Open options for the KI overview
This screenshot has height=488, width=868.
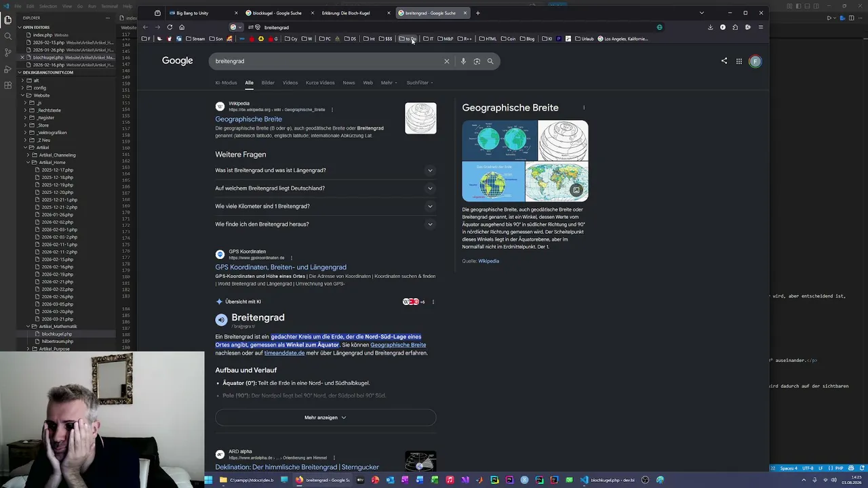pyautogui.click(x=433, y=302)
